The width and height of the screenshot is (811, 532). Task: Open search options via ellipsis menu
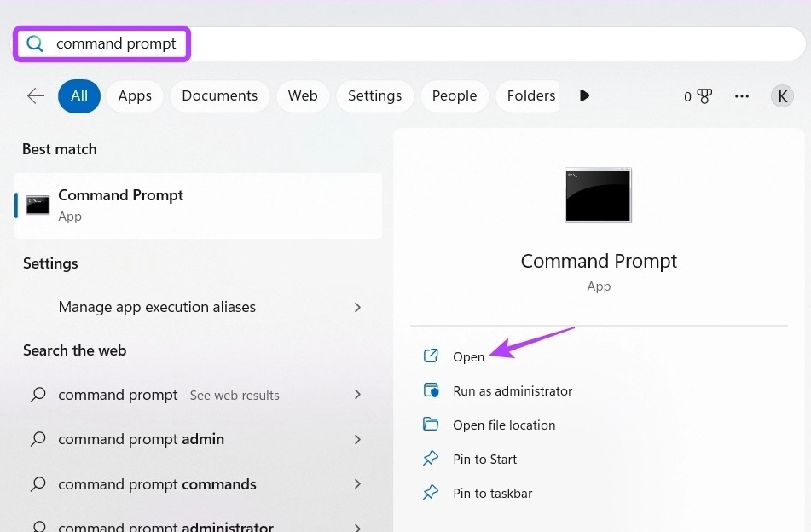[x=741, y=95]
